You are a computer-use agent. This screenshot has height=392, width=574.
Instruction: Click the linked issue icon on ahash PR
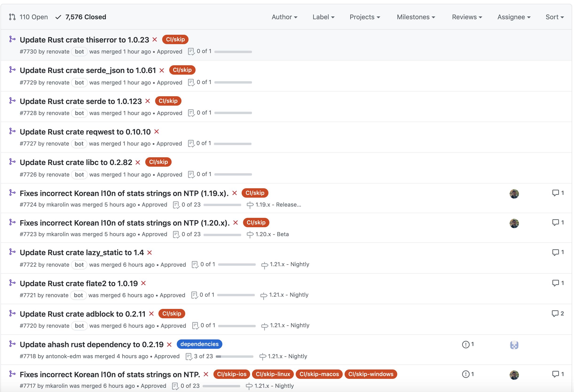pos(466,344)
